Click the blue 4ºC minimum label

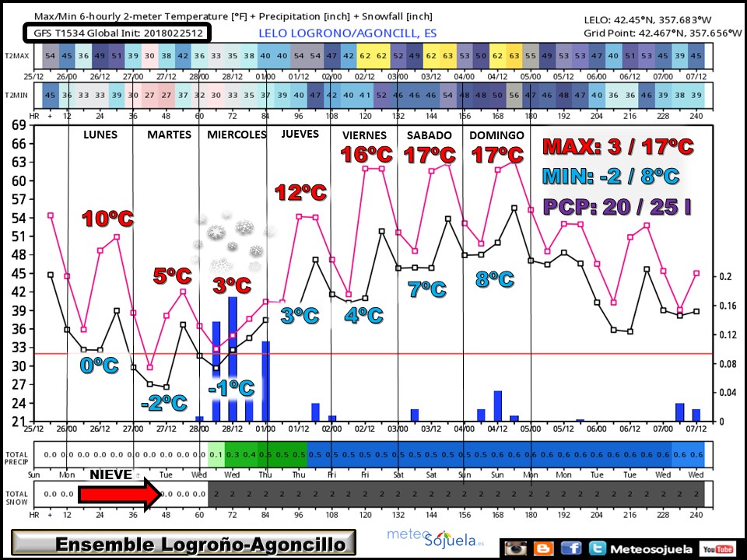(x=364, y=315)
